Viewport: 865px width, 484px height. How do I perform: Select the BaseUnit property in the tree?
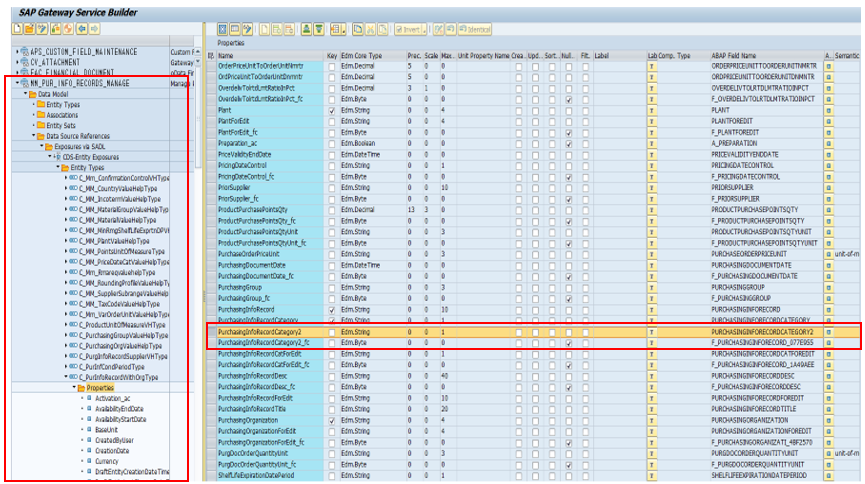coord(106,429)
